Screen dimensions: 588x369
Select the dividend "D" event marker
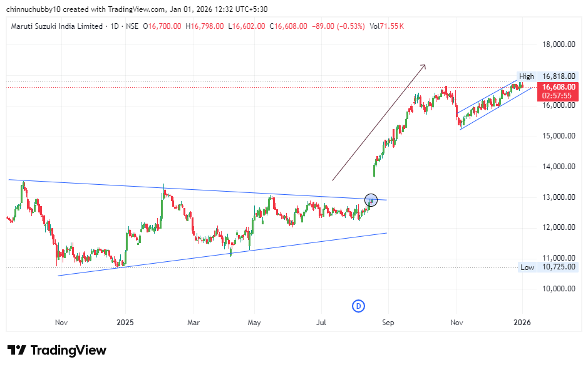(x=358, y=305)
